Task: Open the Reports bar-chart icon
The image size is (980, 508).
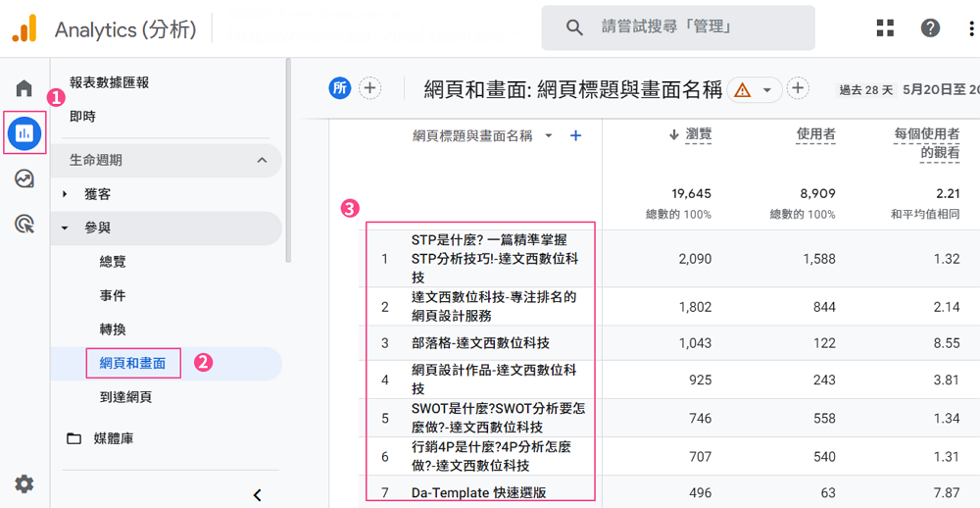Action: 24,132
